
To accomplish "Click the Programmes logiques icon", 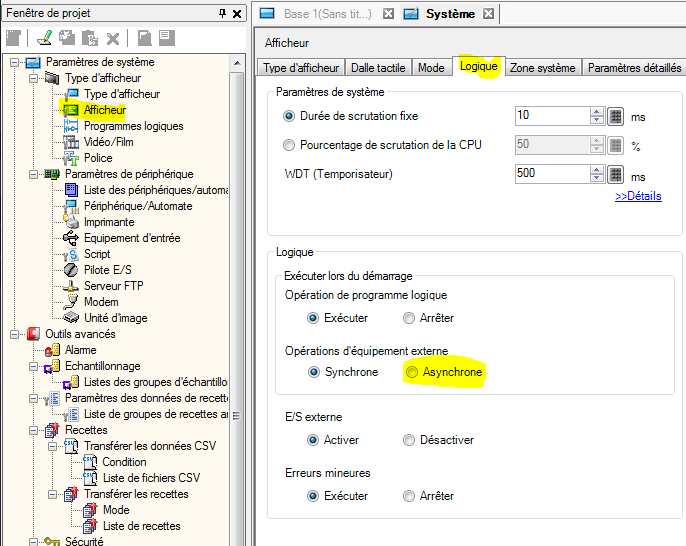I will [70, 126].
